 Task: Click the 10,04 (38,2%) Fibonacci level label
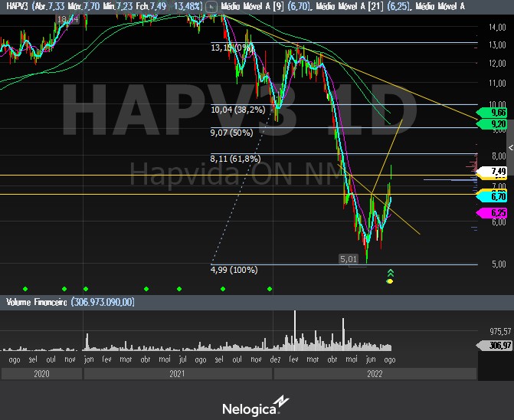237,110
